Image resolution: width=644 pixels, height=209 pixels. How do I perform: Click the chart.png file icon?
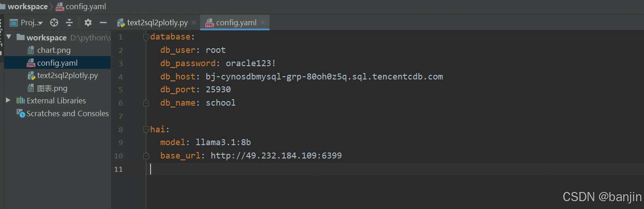coord(31,50)
